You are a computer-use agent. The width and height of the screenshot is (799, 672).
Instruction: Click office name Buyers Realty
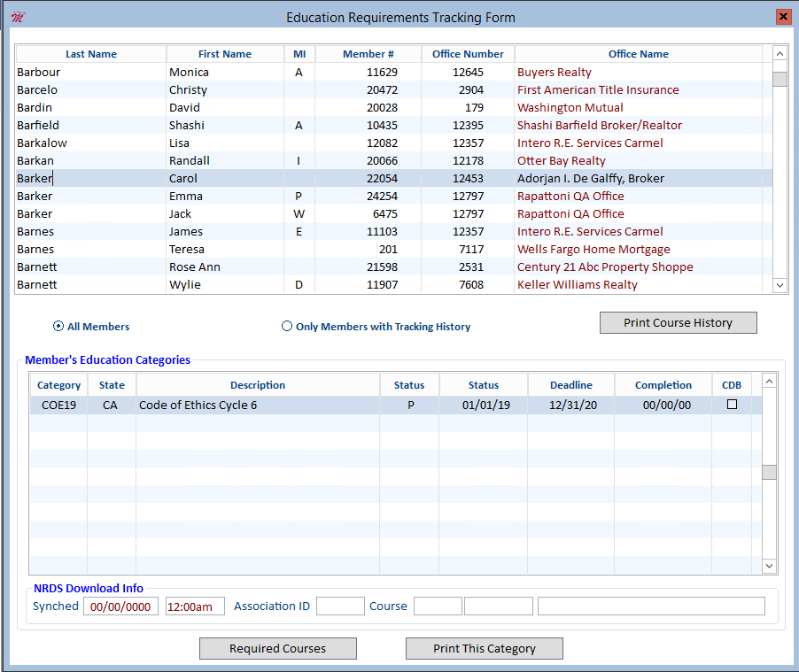coord(555,72)
